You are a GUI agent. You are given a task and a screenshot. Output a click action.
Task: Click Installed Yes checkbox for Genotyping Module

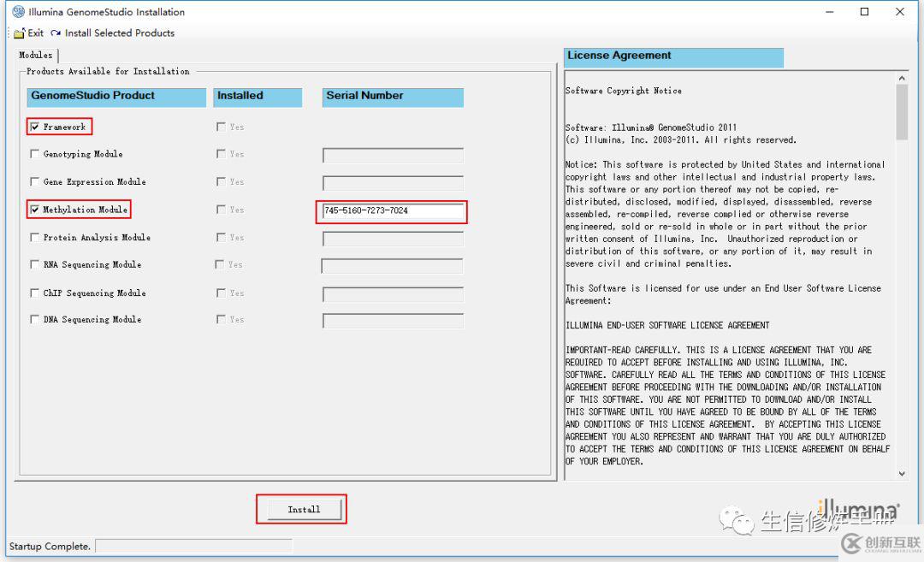point(221,154)
